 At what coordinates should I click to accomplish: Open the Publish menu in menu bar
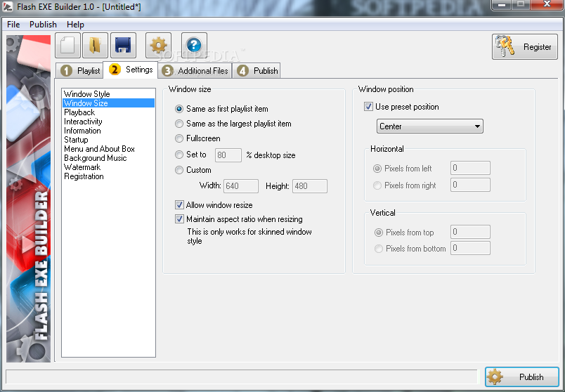click(44, 25)
